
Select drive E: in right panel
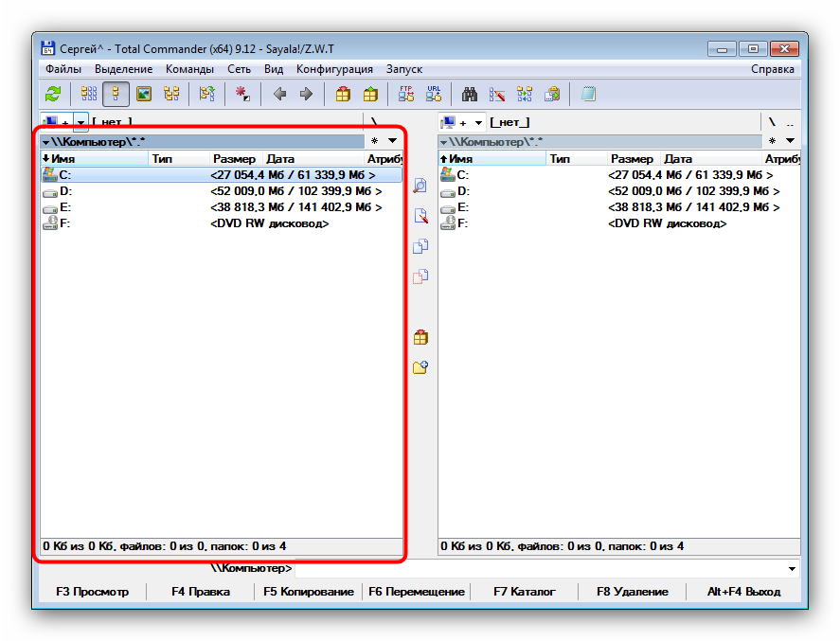[619, 207]
